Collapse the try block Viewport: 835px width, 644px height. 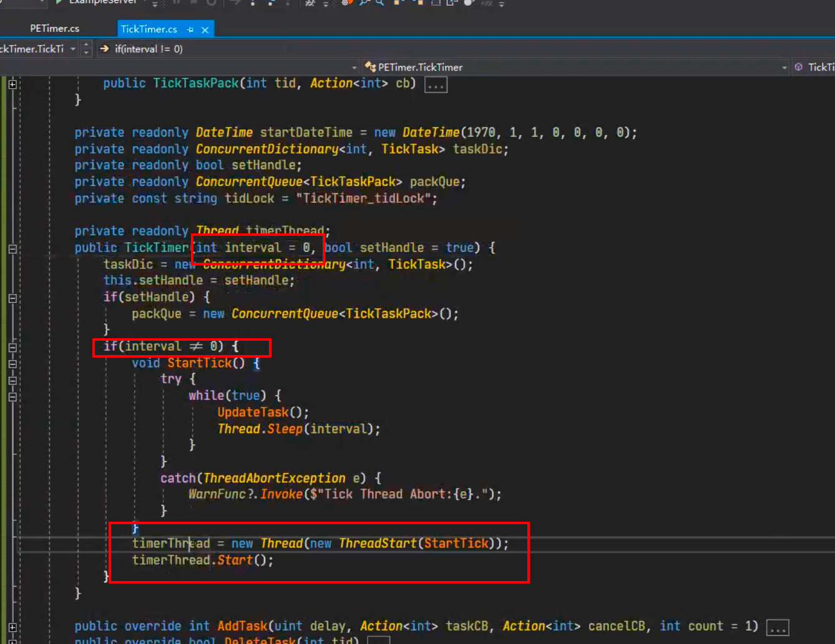[x=12, y=380]
